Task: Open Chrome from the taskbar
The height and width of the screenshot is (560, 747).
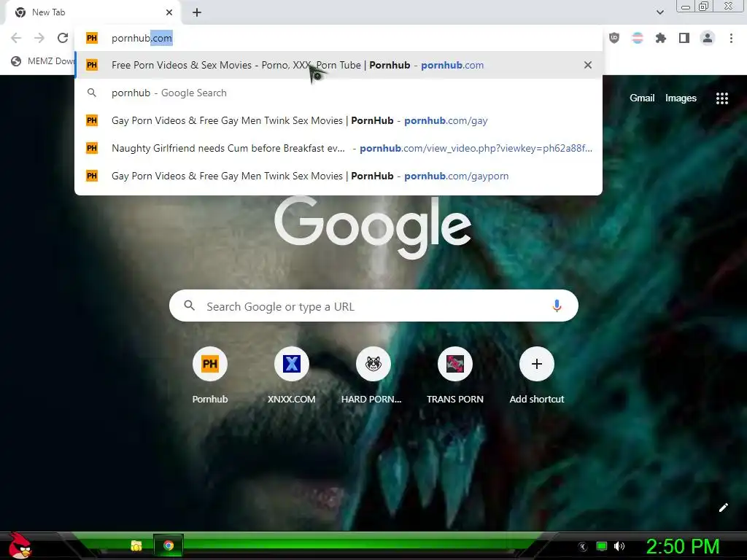Action: 169,545
